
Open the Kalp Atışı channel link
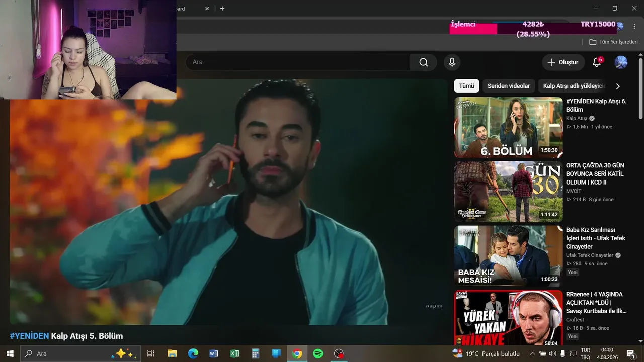(577, 118)
